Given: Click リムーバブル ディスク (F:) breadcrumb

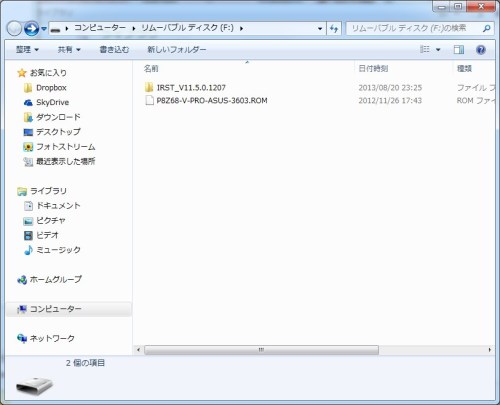Looking at the screenshot, I should [187, 28].
